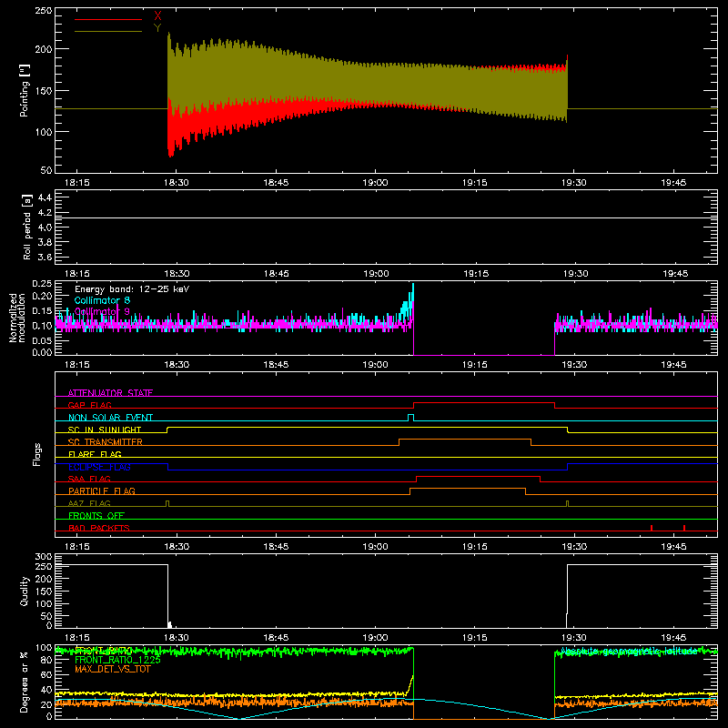Click the GAP_FLAG label

[x=89, y=405]
